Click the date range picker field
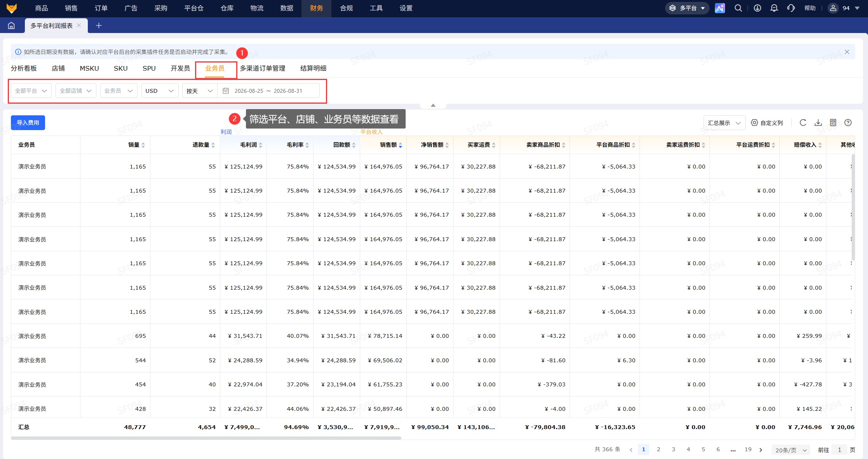 tap(268, 91)
